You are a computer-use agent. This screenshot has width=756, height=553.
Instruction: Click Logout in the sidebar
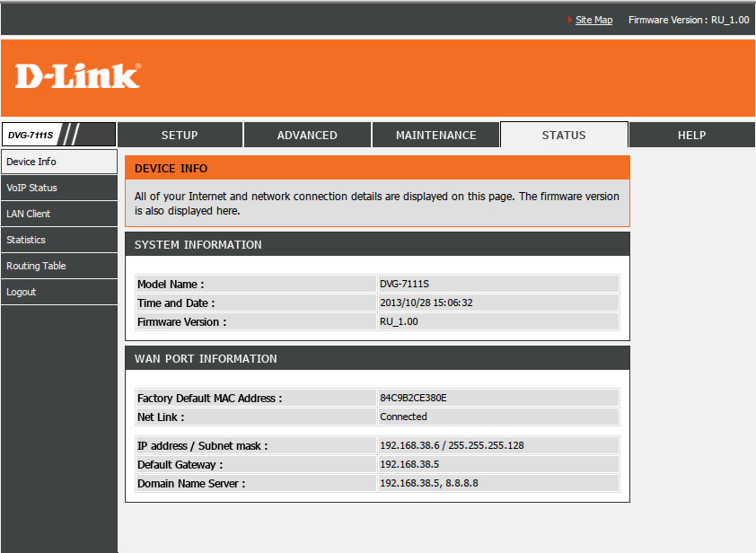tap(59, 292)
